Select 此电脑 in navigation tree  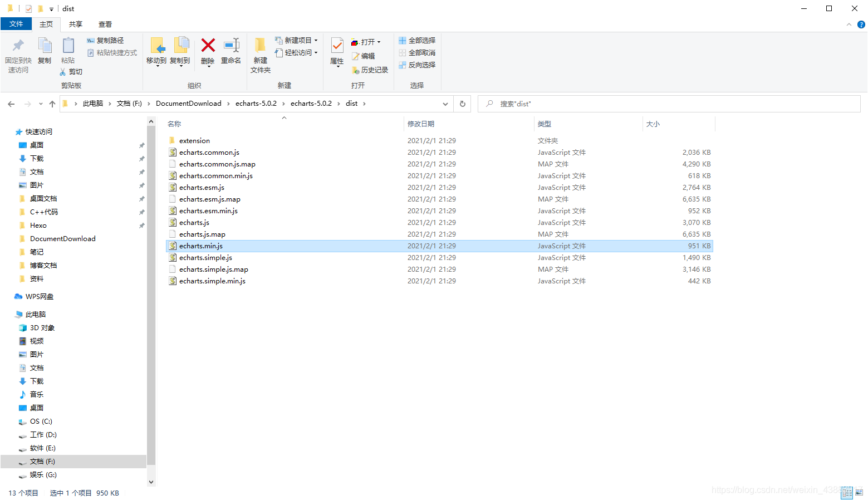tap(36, 315)
